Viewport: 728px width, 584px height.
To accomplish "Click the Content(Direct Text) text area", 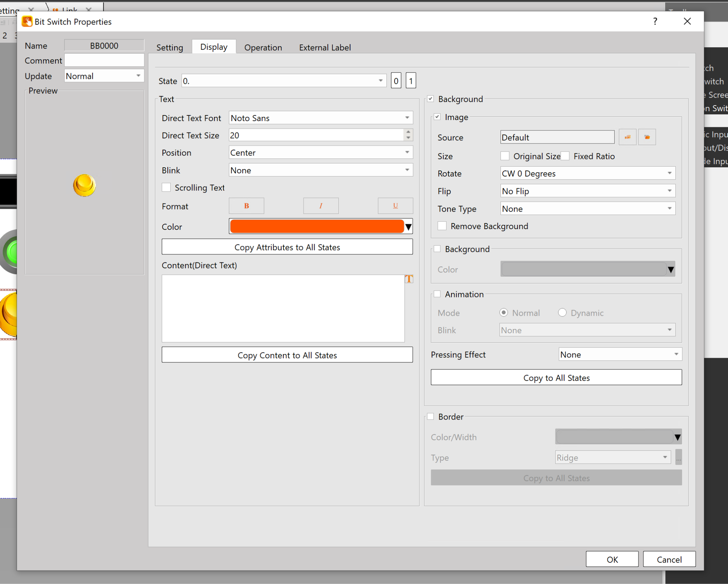I will tap(283, 308).
